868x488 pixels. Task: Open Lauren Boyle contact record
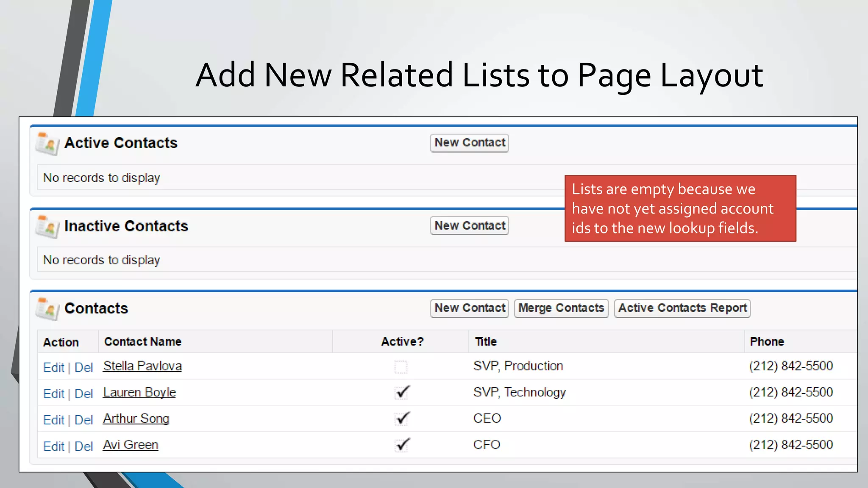[139, 393]
